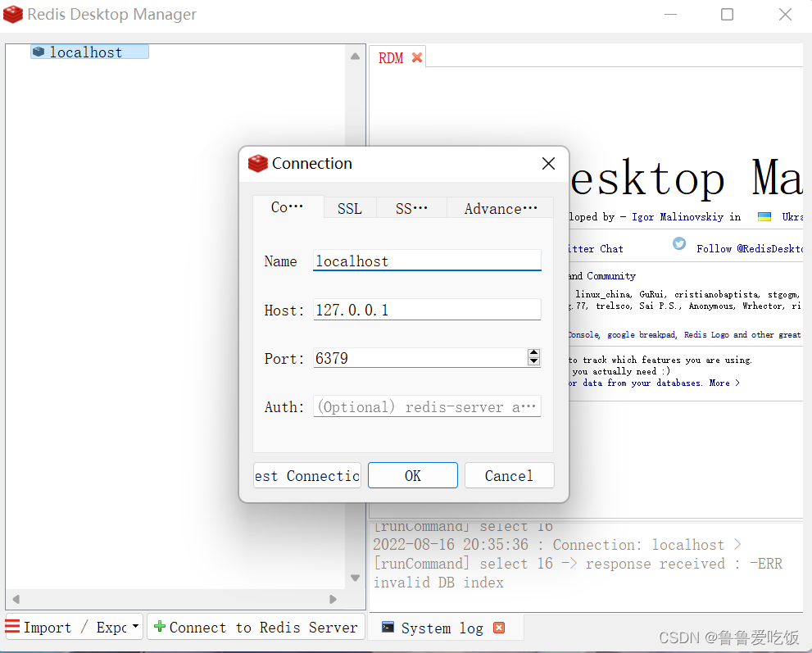Click the System log terminal icon
The height and width of the screenshot is (653, 812).
pyautogui.click(x=388, y=627)
